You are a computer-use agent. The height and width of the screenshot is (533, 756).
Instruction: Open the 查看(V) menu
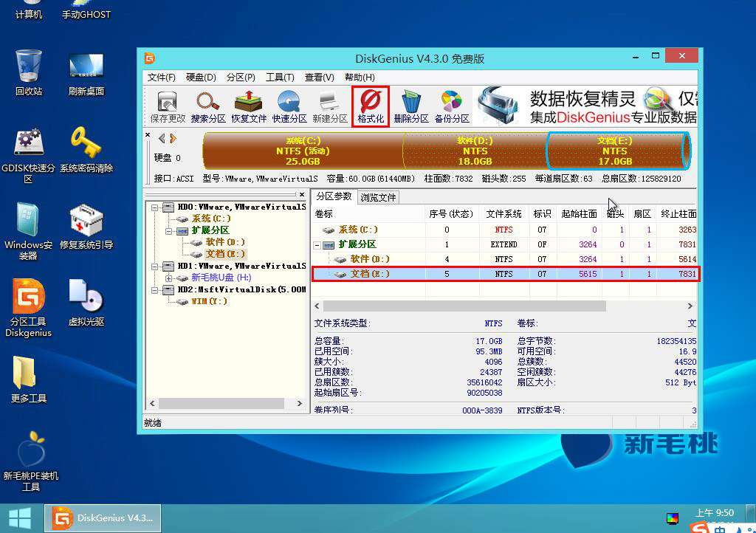coord(319,77)
